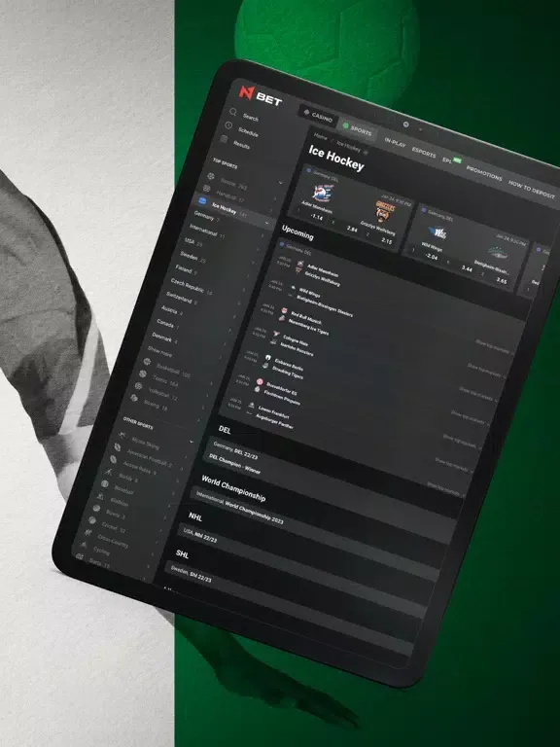Open the How To Deposit link

531,189
